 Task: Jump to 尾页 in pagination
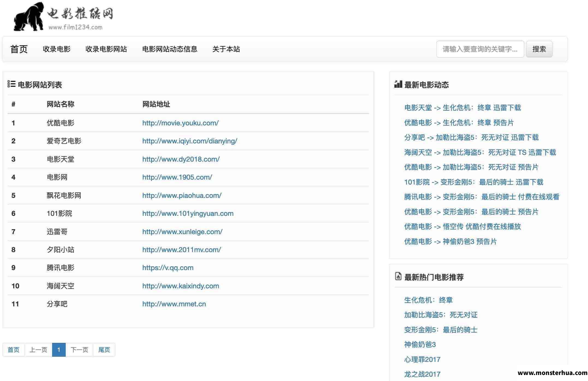(104, 350)
